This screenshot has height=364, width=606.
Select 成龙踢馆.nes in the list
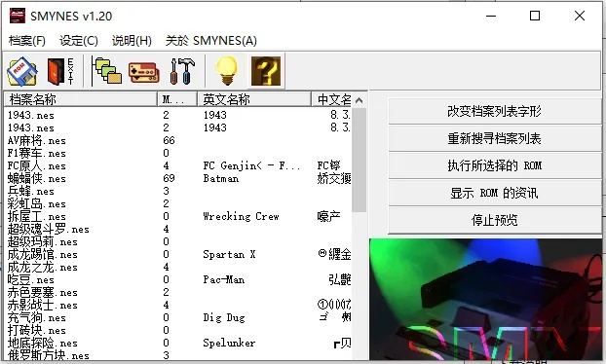tap(43, 255)
